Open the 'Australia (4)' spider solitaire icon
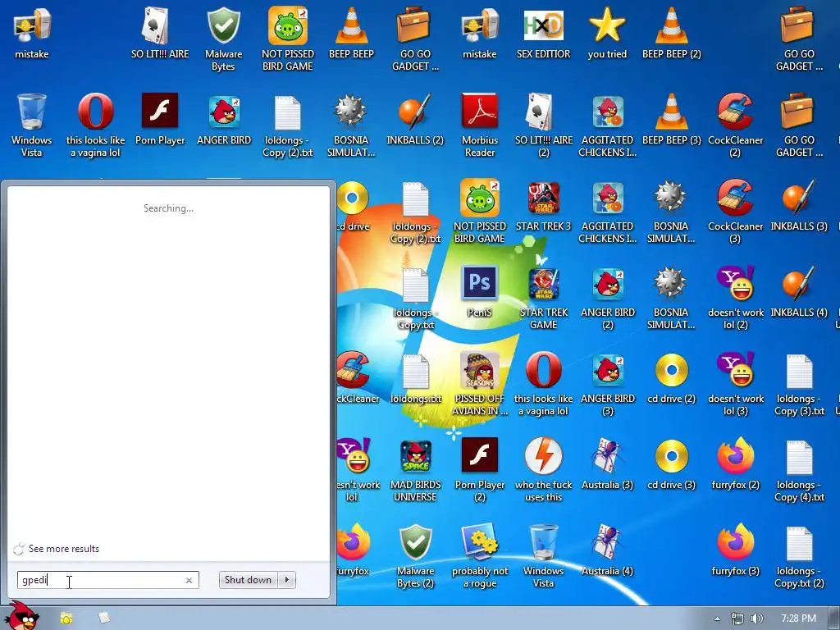This screenshot has height=630, width=840. click(x=607, y=550)
